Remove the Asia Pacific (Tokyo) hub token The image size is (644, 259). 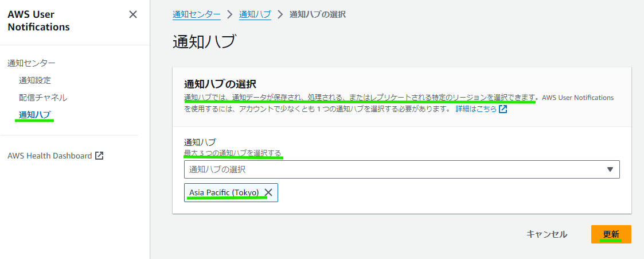268,192
